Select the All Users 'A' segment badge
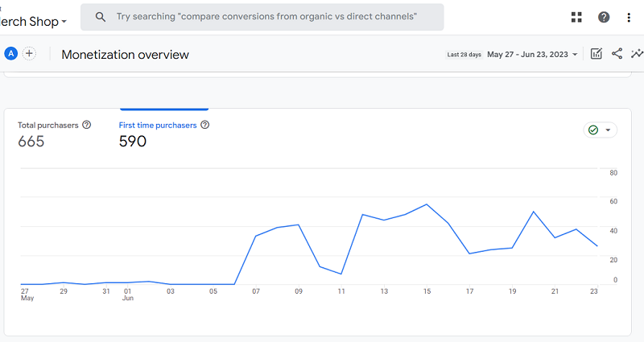Screen dimensions: 644x342 click(x=11, y=54)
